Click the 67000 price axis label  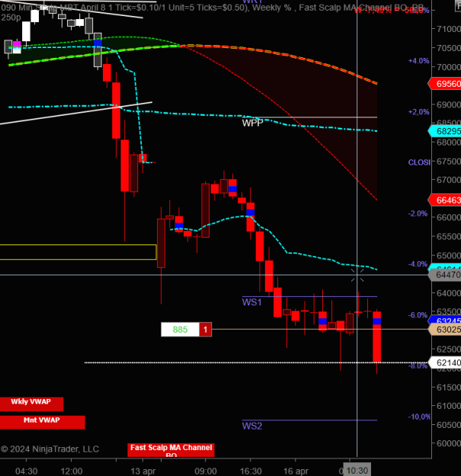[449, 180]
